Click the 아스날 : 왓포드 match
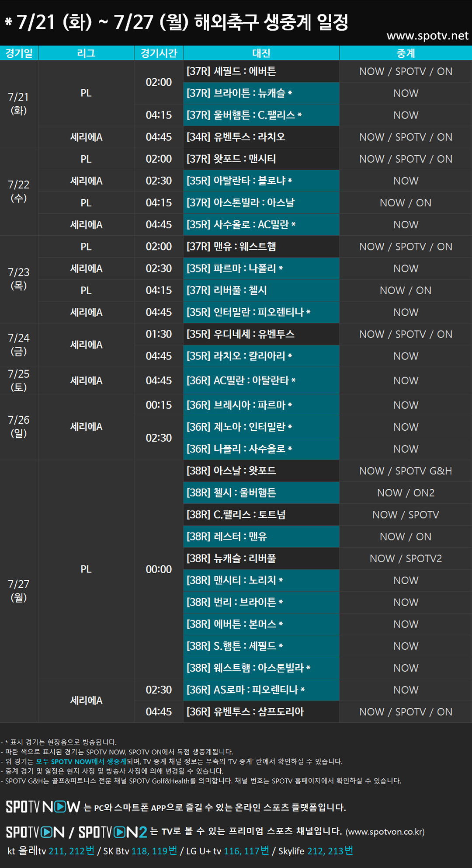Screen dimensions: 472x868 (261, 471)
